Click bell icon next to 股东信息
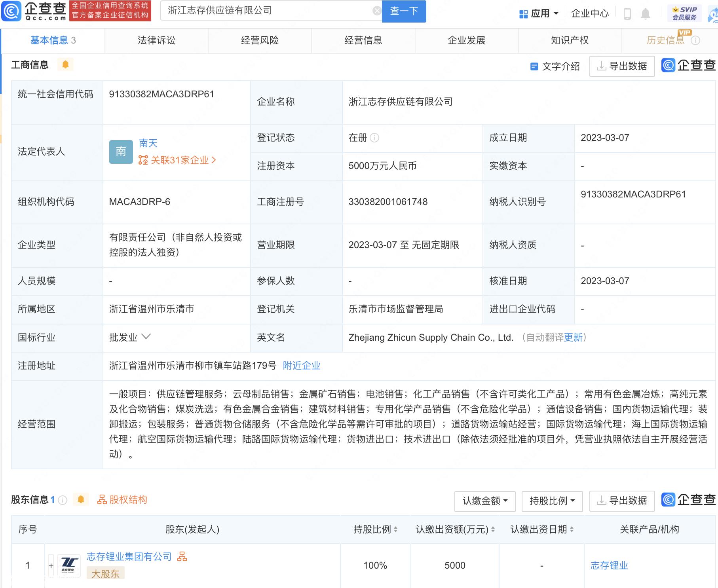 (81, 500)
